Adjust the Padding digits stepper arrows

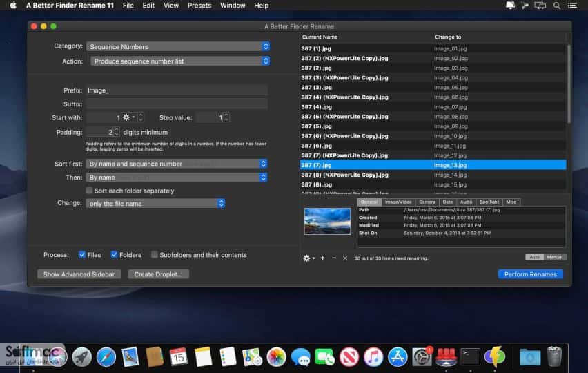click(116, 132)
